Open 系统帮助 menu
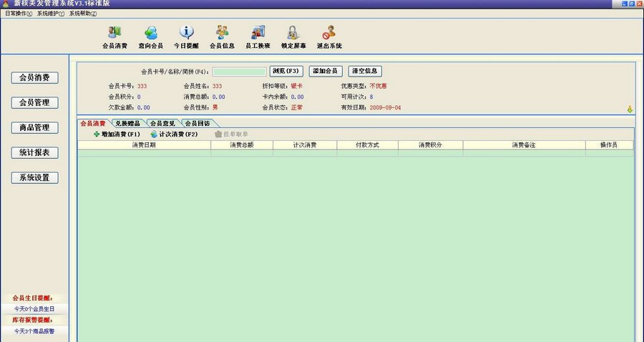Viewport: 644px width, 342px height. 83,14
